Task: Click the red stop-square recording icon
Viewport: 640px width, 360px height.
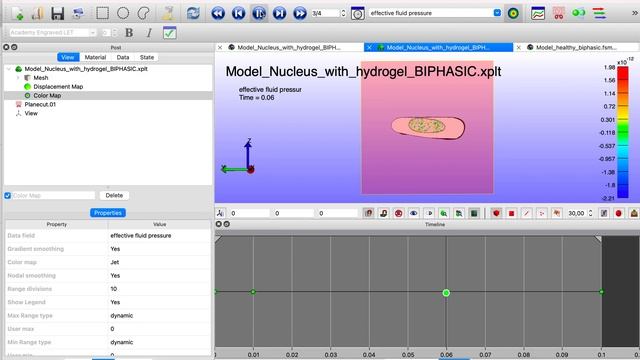Action: 511,213
